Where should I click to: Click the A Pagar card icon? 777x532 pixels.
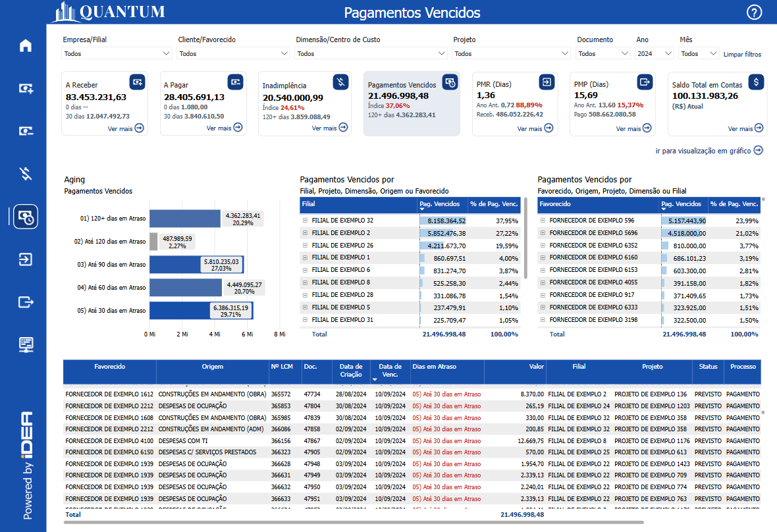[235, 82]
